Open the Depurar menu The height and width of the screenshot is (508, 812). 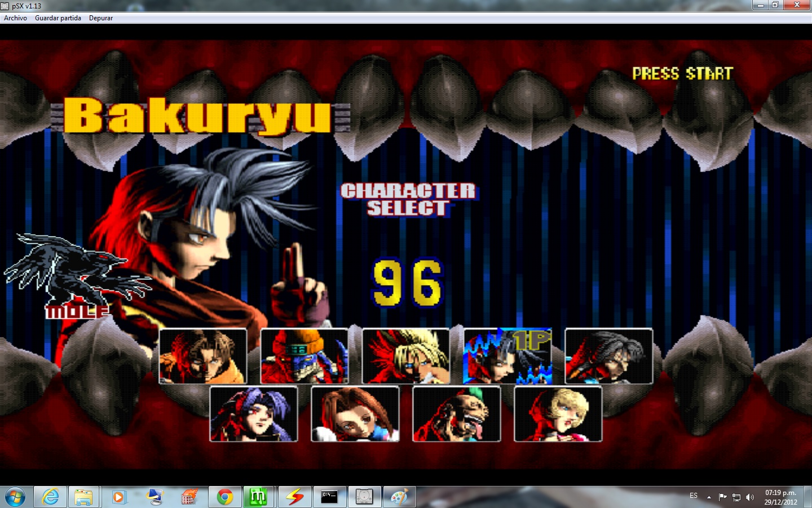pos(101,18)
